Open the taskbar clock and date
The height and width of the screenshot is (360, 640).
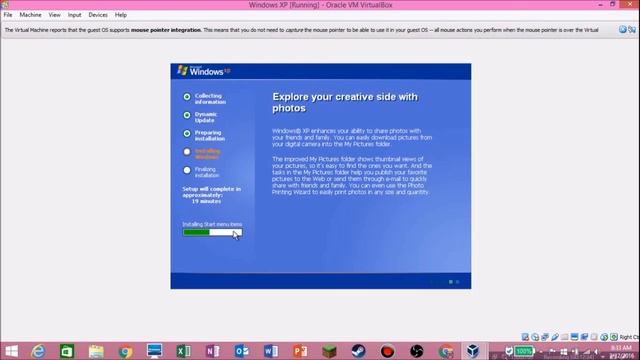[x=622, y=352]
